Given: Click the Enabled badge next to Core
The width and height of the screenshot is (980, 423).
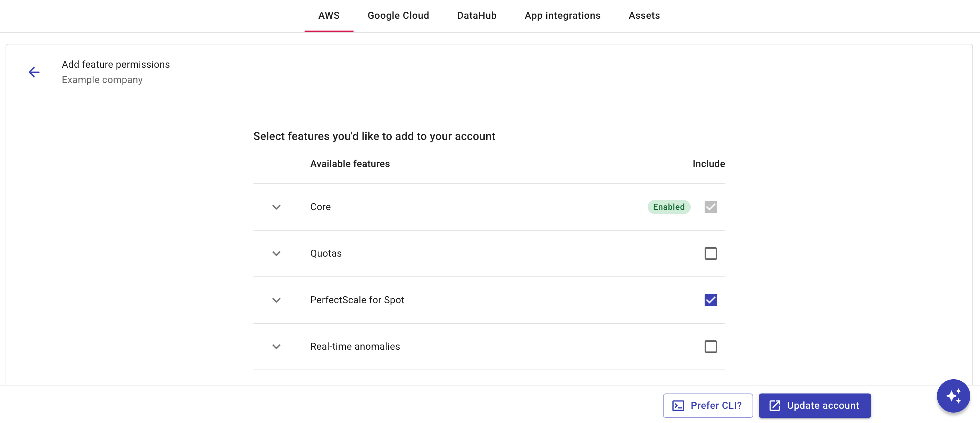Looking at the screenshot, I should click(x=668, y=207).
